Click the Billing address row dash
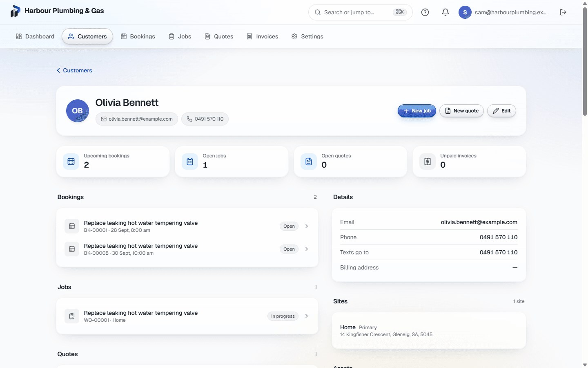This screenshot has width=588, height=368. point(515,267)
